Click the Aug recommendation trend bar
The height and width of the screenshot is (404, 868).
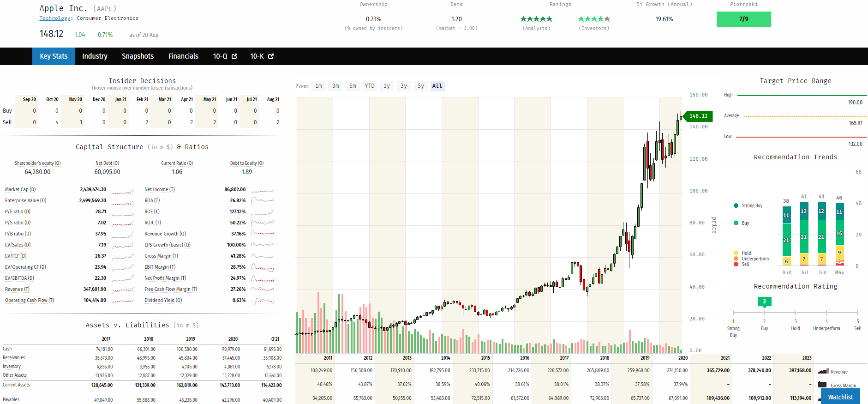click(787, 235)
